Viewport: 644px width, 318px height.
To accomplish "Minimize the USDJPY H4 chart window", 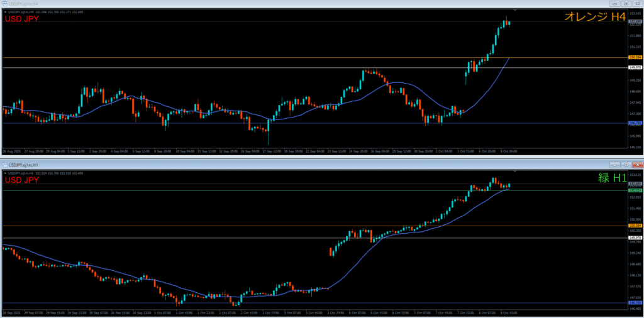I will pyautogui.click(x=613, y=4).
